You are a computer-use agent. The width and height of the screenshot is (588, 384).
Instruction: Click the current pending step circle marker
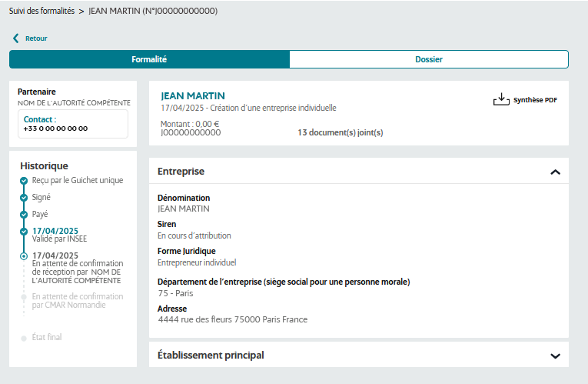[x=24, y=255]
